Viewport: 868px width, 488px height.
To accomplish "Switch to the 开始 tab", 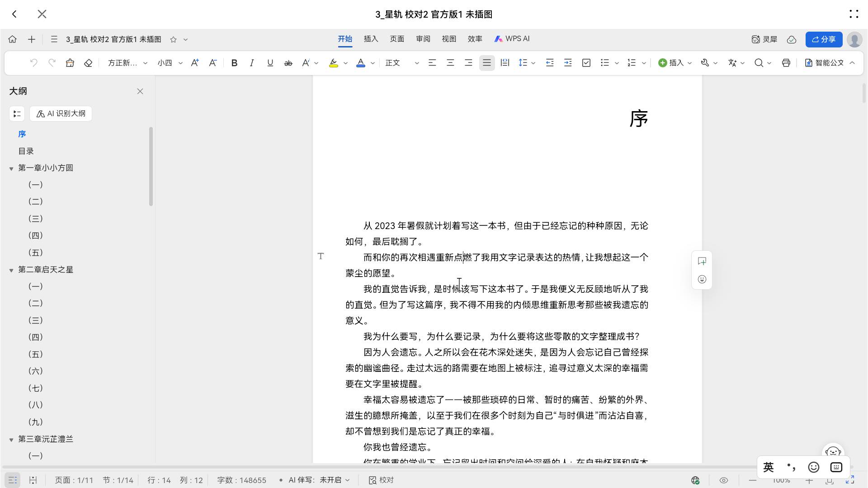I will coord(345,39).
